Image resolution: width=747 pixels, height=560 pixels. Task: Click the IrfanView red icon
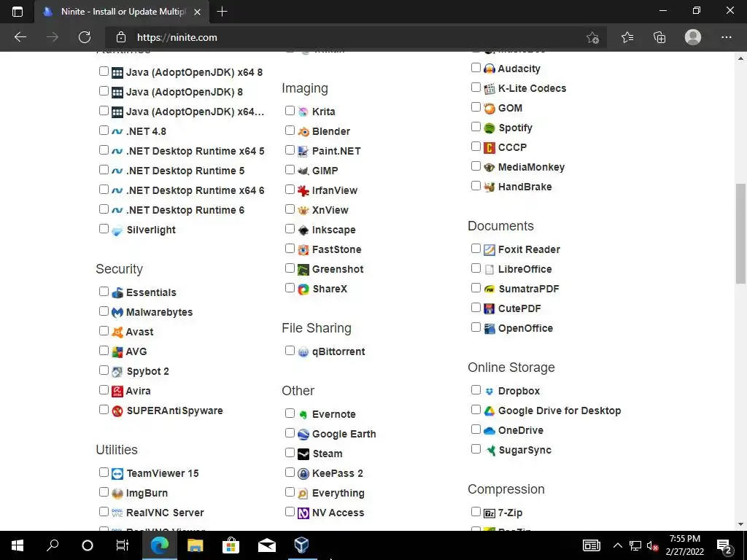click(303, 190)
